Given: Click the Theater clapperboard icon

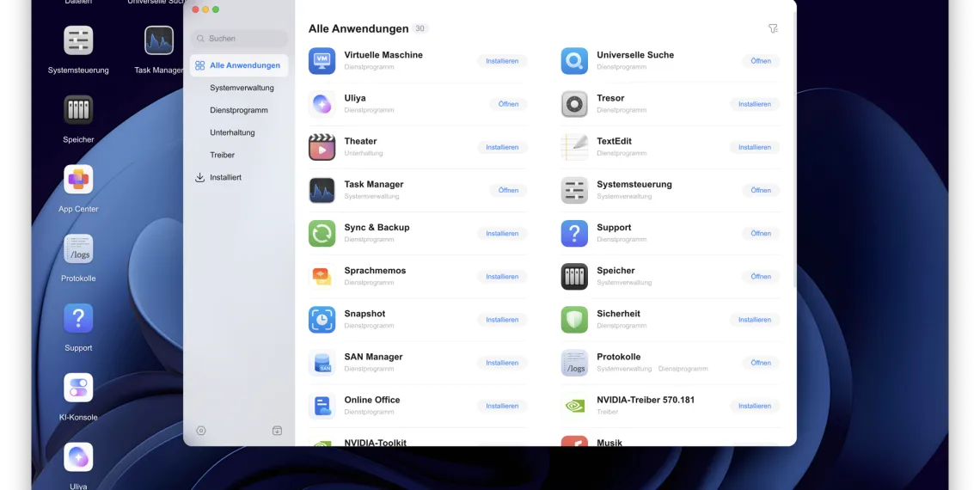Looking at the screenshot, I should click(322, 147).
